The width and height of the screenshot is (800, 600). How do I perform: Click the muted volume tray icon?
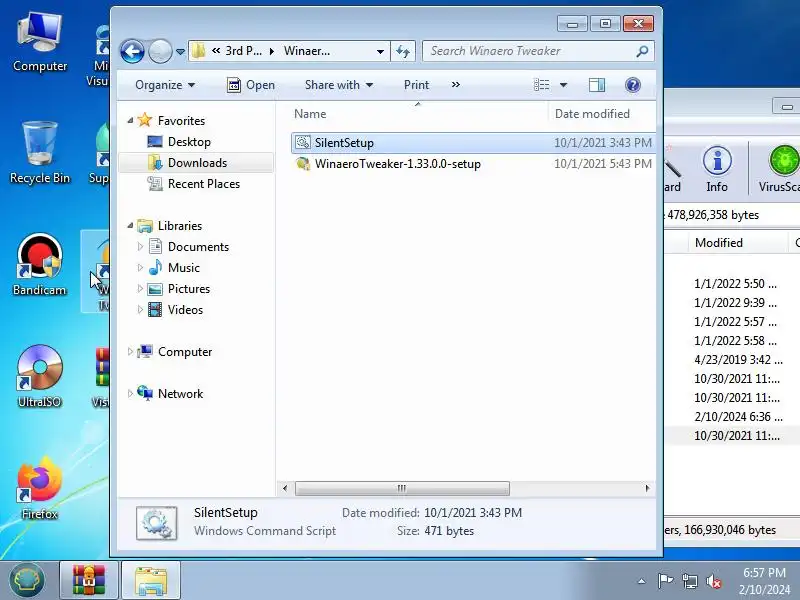tap(714, 581)
